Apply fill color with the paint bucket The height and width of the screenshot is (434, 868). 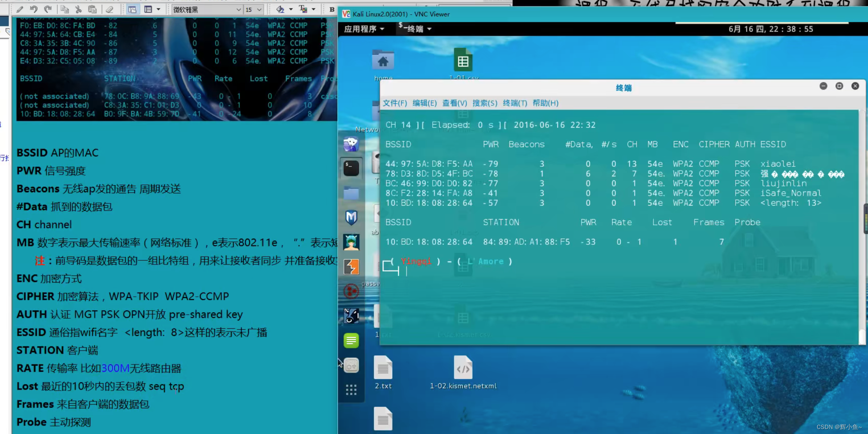[280, 9]
